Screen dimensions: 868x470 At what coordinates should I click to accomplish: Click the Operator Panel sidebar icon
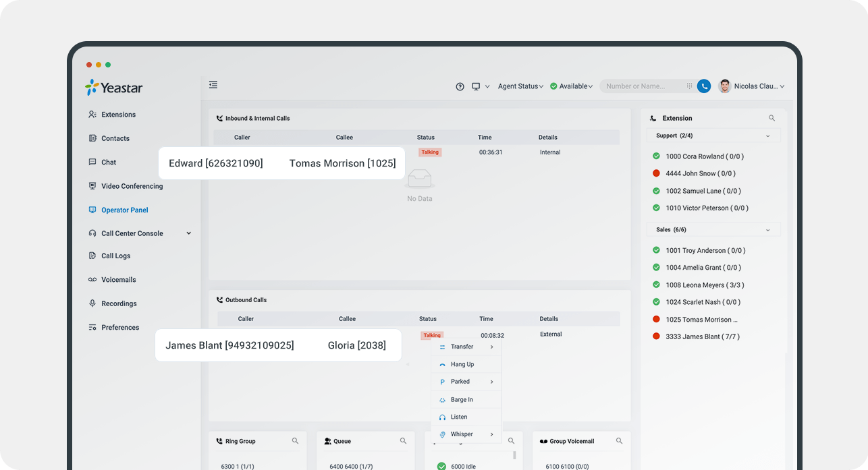(x=92, y=210)
